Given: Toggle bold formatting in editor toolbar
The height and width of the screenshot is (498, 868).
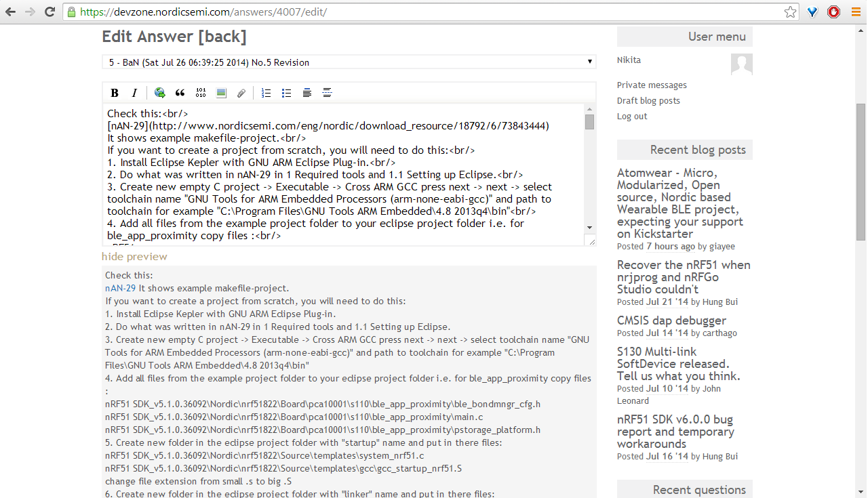Looking at the screenshot, I should [x=115, y=93].
